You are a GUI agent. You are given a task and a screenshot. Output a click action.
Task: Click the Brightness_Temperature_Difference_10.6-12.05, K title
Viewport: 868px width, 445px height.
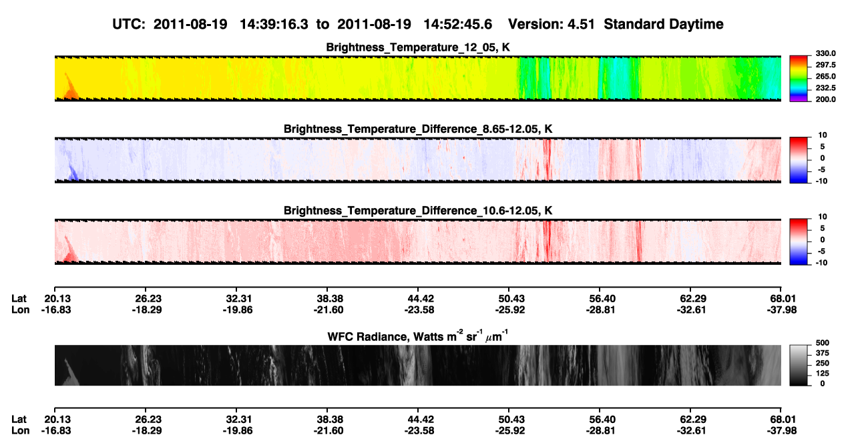click(x=418, y=211)
